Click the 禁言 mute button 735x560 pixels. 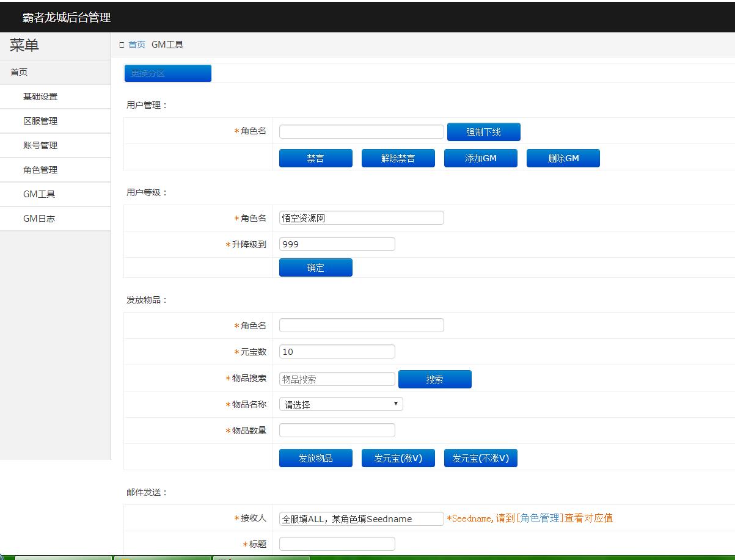(x=315, y=158)
